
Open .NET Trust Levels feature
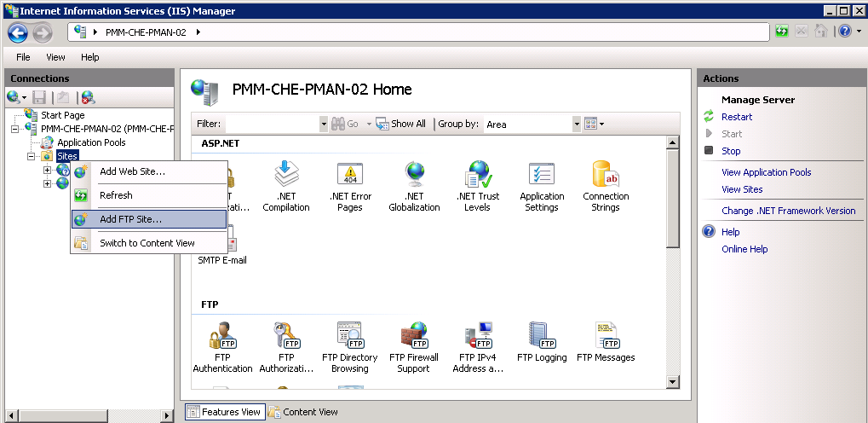pyautogui.click(x=478, y=186)
